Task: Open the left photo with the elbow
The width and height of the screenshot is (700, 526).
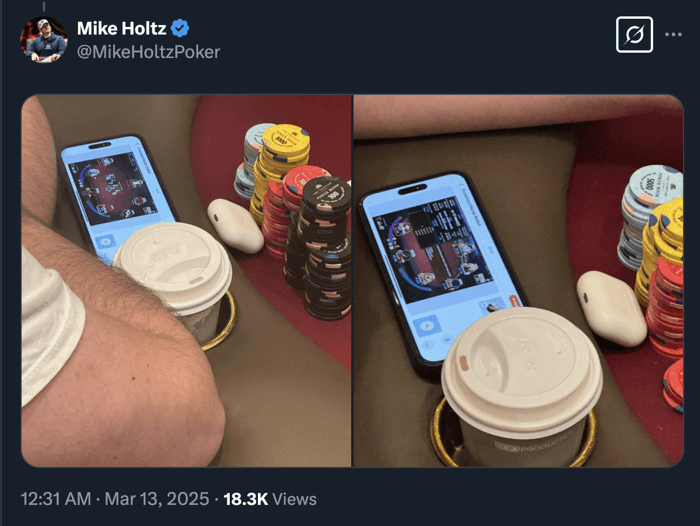Action: [186, 281]
